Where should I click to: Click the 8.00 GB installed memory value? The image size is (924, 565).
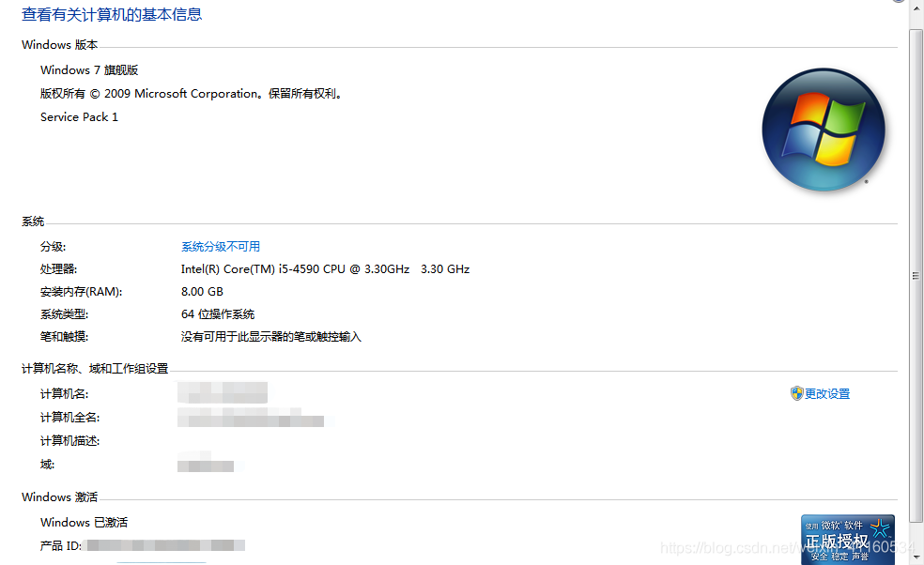202,292
